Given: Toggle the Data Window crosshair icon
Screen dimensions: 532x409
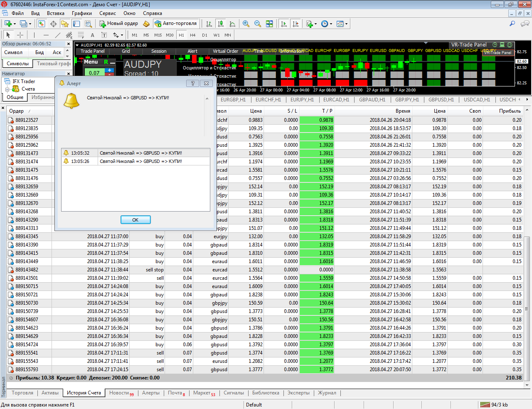Looking at the screenshot, I should click(53, 24).
